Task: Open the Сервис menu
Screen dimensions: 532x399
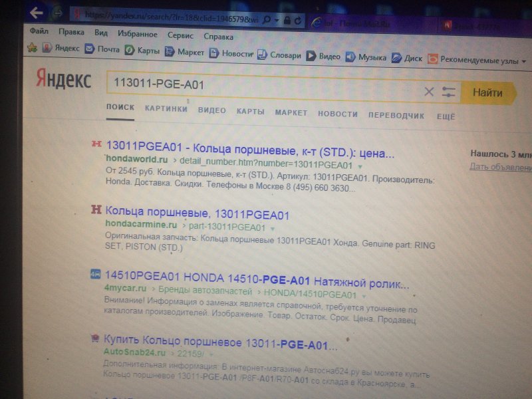Action: 180,35
